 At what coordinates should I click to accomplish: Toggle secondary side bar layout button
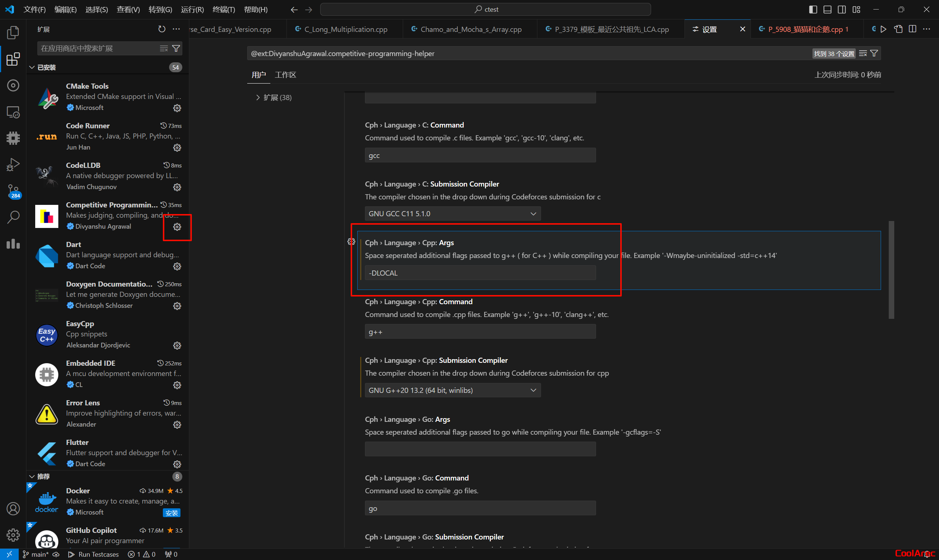(x=841, y=10)
